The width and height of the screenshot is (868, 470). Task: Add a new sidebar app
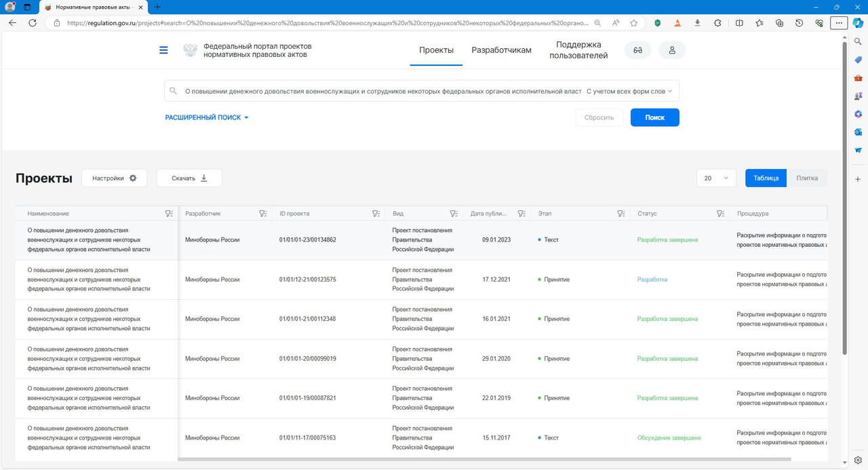tap(858, 179)
